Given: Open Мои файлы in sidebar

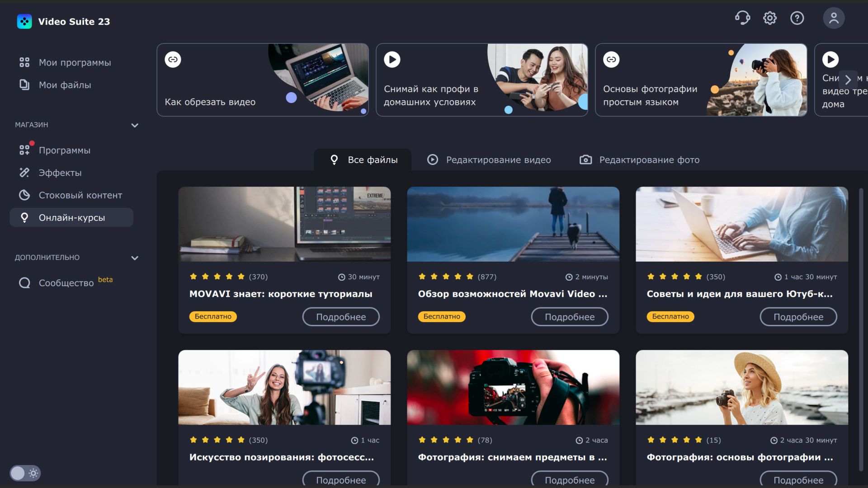Looking at the screenshot, I should click(x=65, y=85).
